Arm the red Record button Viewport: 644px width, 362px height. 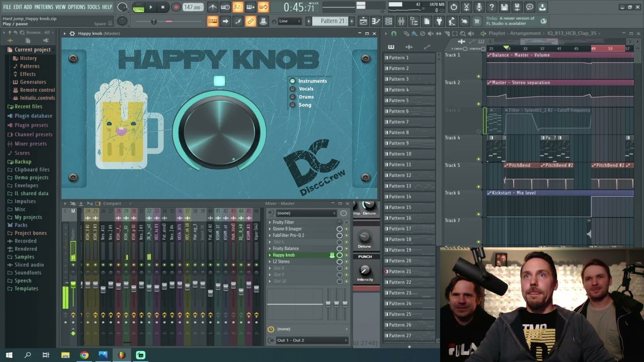click(x=176, y=7)
